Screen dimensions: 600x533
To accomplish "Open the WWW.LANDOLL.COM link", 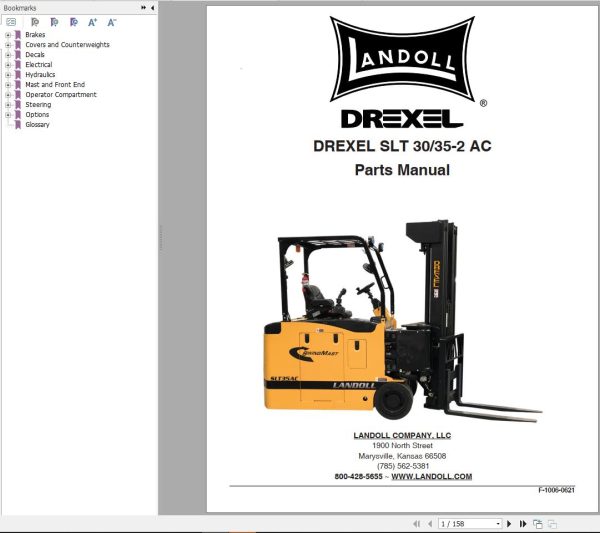I will (432, 476).
